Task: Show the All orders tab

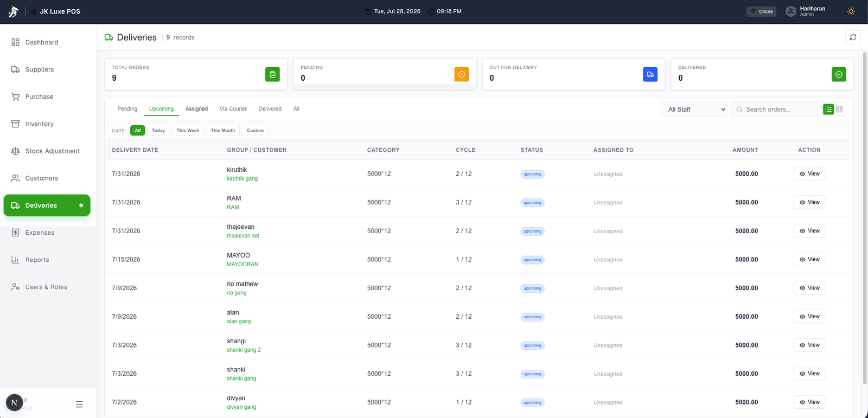Action: click(296, 109)
